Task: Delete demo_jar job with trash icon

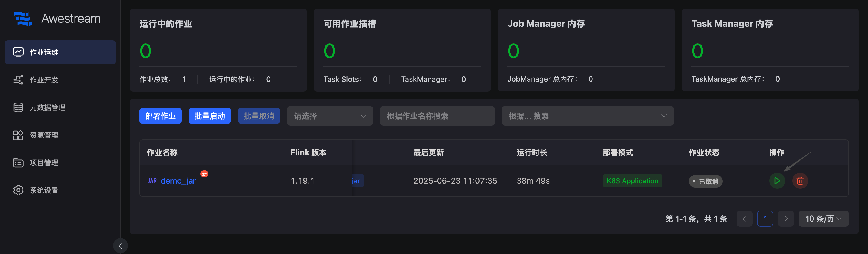Action: [x=800, y=181]
